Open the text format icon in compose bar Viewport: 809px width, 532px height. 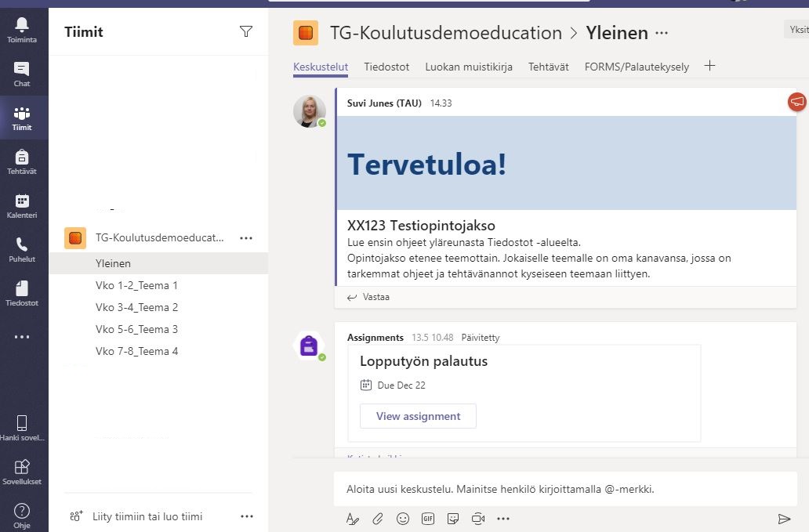coord(353,519)
